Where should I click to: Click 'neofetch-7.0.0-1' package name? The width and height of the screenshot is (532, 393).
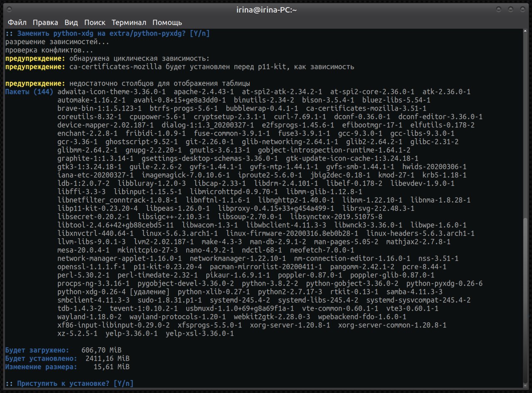[x=322, y=250]
